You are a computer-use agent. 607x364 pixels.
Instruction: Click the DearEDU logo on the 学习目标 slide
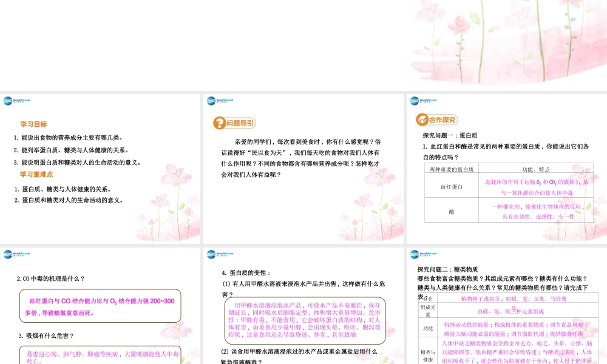pyautogui.click(x=15, y=101)
